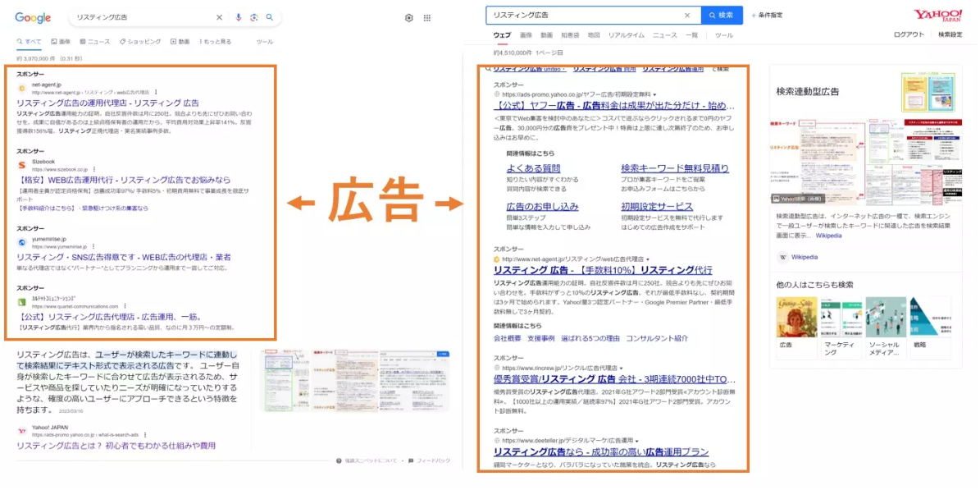
Task: Open three-dot menu for yumemirise.jp ad
Action: point(93,246)
